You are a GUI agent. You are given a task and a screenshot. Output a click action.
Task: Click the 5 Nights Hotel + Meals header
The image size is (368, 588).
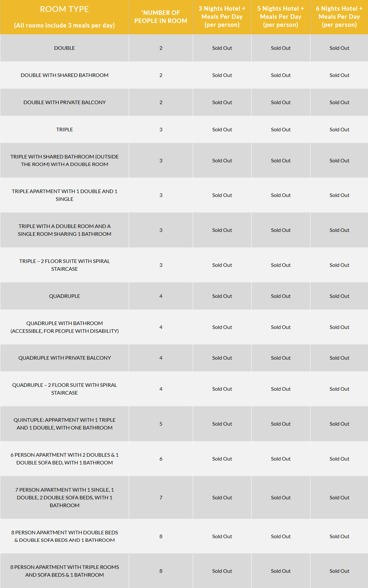click(281, 17)
